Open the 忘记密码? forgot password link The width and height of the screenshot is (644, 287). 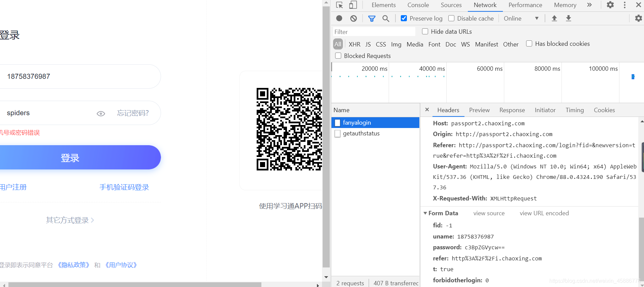[x=133, y=113]
